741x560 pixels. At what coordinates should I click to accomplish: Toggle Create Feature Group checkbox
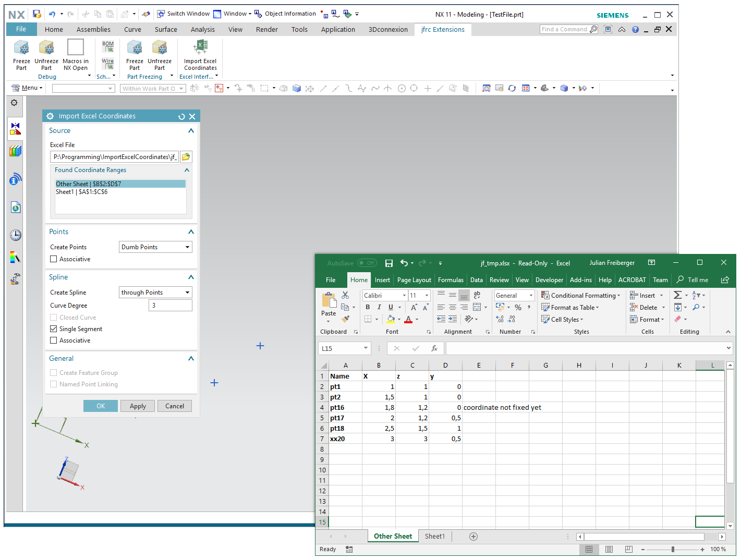[54, 373]
